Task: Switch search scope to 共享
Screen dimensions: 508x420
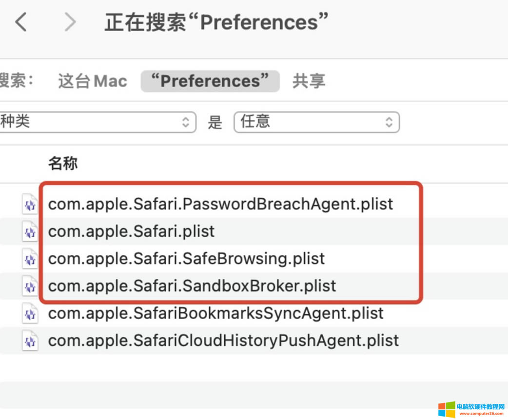Action: pyautogui.click(x=309, y=81)
